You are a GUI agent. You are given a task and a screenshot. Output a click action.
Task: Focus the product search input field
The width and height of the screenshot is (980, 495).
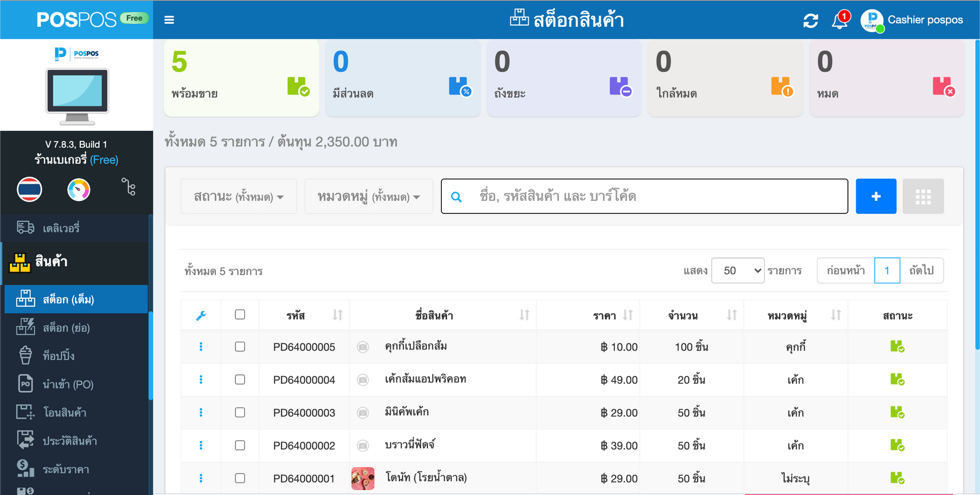coord(645,196)
